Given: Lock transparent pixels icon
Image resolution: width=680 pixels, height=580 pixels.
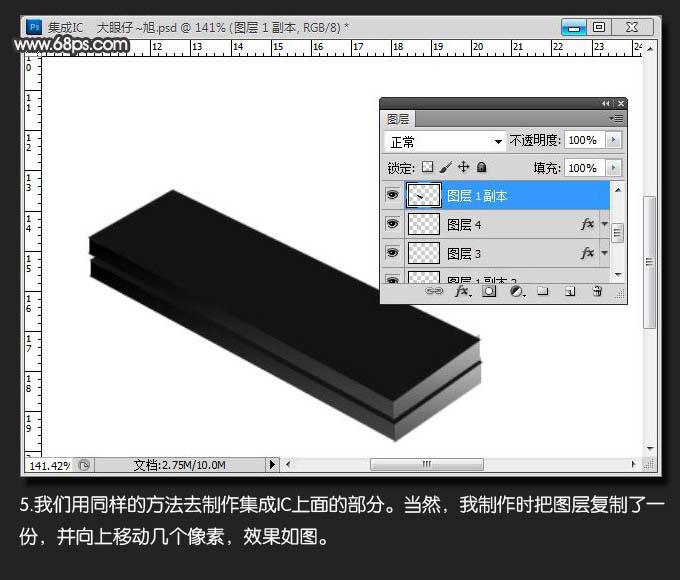Looking at the screenshot, I should (428, 167).
